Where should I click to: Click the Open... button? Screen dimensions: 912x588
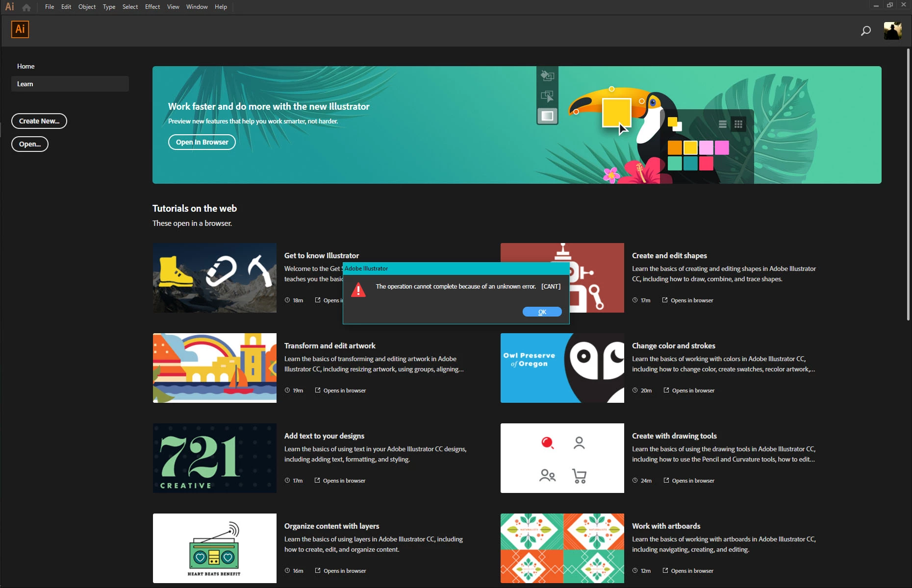[x=30, y=144]
